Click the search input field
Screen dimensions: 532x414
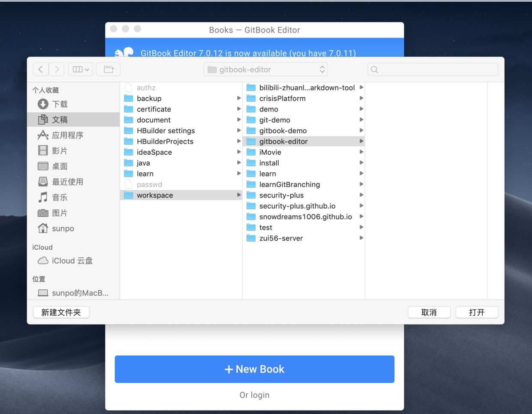(x=432, y=69)
